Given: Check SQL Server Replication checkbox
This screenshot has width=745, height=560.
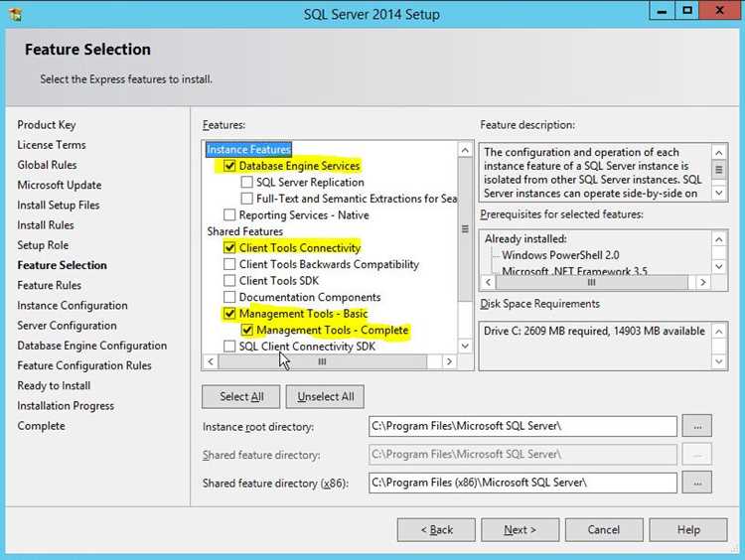Looking at the screenshot, I should (246, 182).
